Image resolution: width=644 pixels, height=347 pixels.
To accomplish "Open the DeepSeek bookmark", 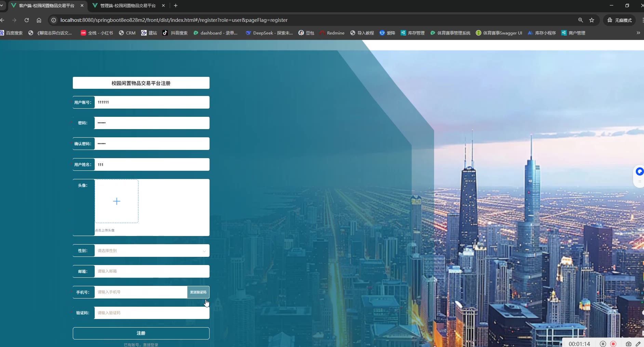I will pos(269,33).
